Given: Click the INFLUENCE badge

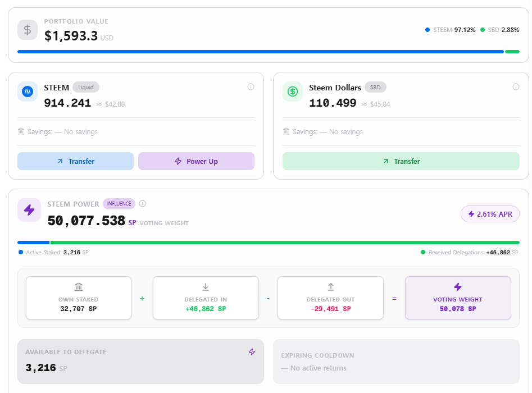Looking at the screenshot, I should pos(119,203).
